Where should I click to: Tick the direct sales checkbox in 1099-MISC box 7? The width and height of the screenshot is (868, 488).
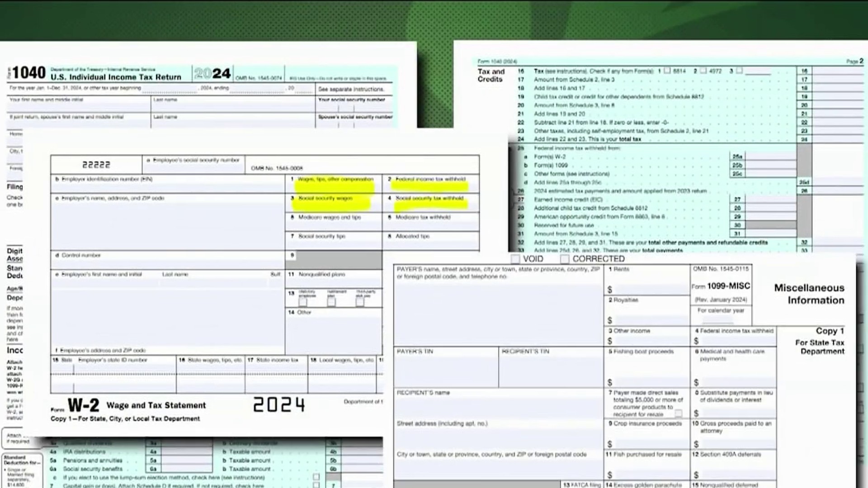pos(678,413)
